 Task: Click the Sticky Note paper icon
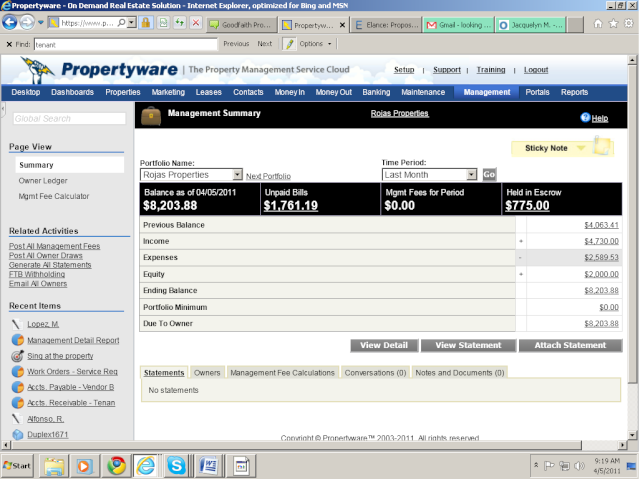click(602, 146)
